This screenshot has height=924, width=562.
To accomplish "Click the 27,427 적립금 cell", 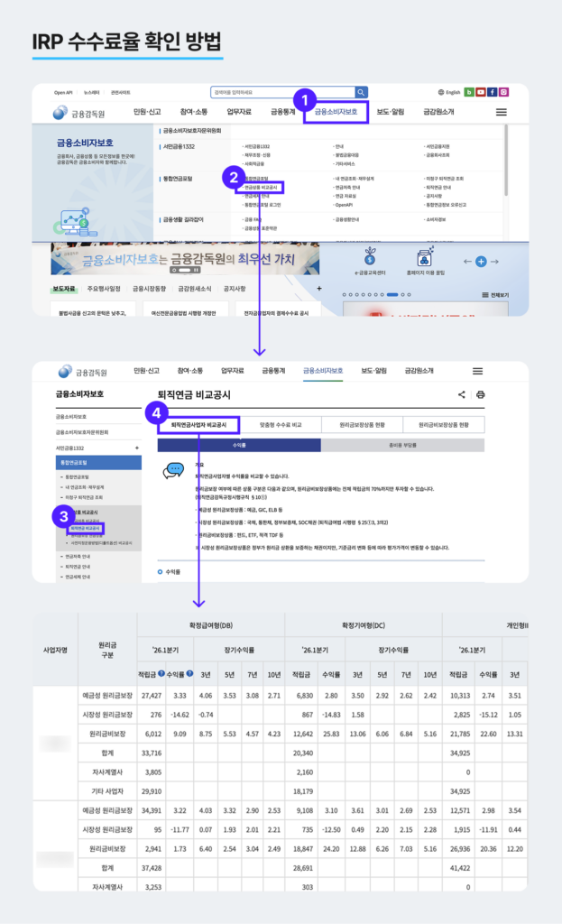I will (152, 696).
